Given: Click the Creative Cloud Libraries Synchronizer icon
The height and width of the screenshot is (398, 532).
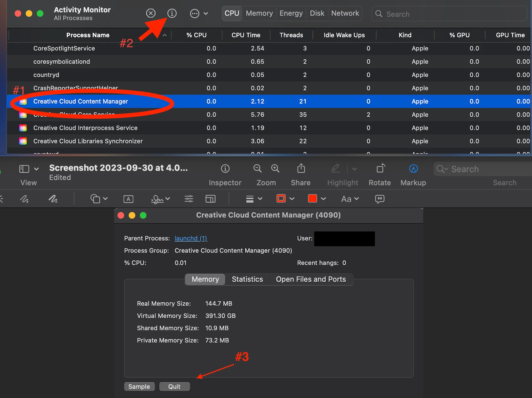Looking at the screenshot, I should 23,141.
